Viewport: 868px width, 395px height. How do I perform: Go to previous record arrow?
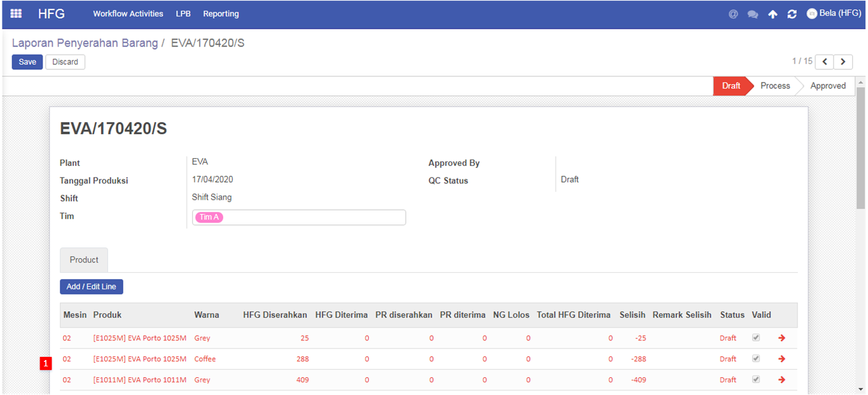tap(824, 62)
